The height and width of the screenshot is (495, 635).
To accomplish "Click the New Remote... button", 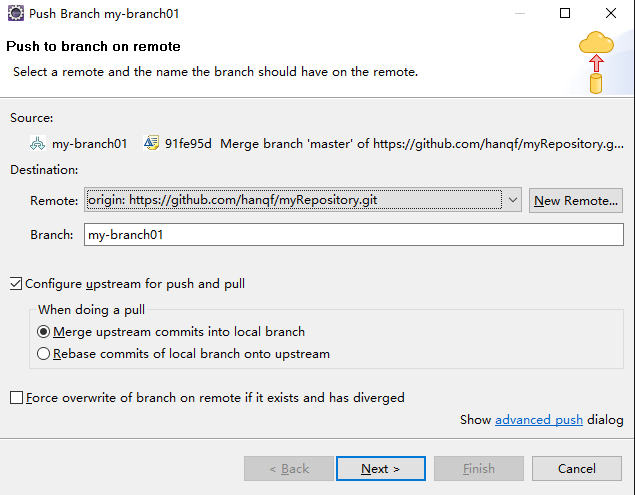I will (575, 200).
